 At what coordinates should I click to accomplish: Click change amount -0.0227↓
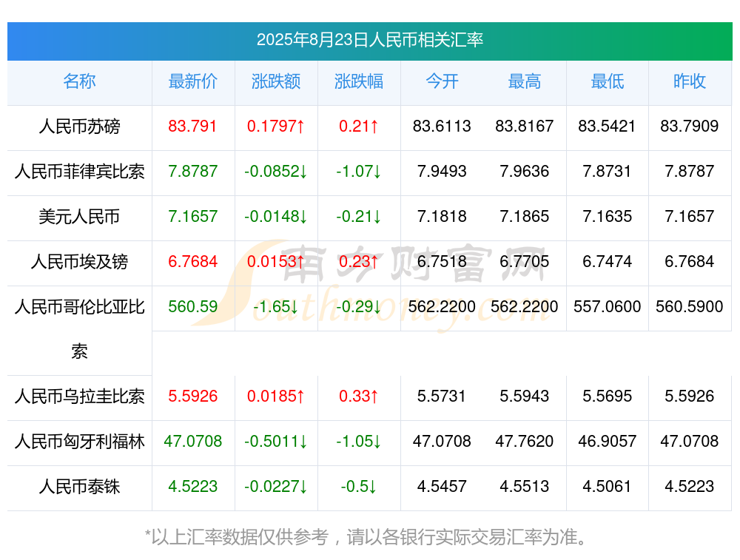(x=275, y=487)
